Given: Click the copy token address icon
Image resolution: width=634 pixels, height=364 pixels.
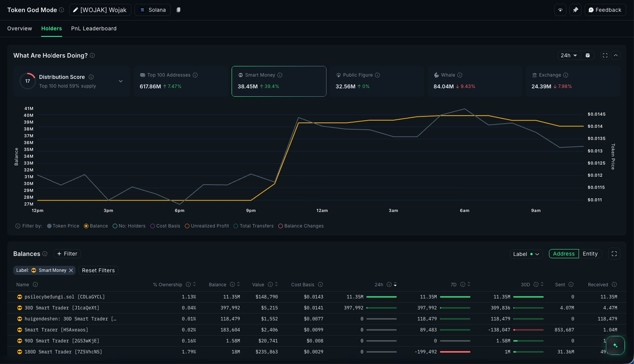Looking at the screenshot, I should point(178,10).
